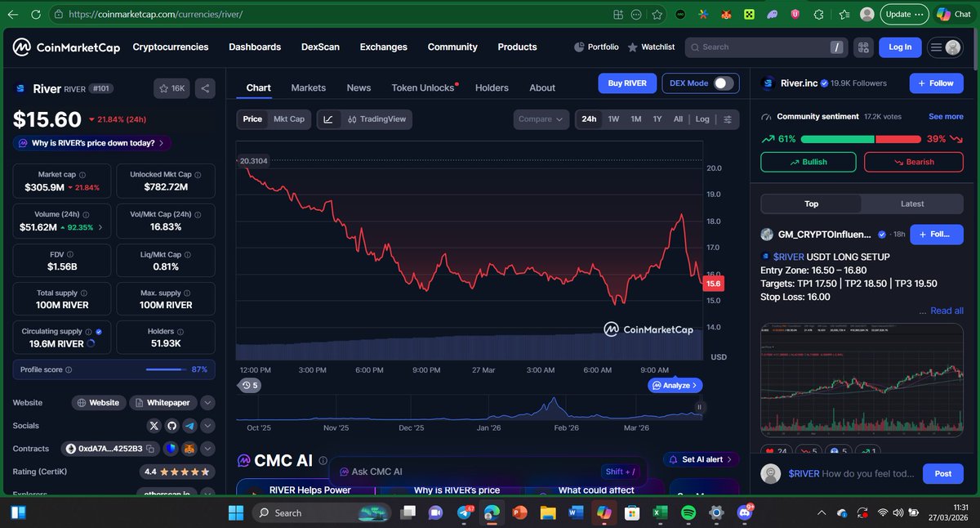Vote Bullish on community sentiment
Viewport: 980px width, 528px height.
click(x=808, y=162)
